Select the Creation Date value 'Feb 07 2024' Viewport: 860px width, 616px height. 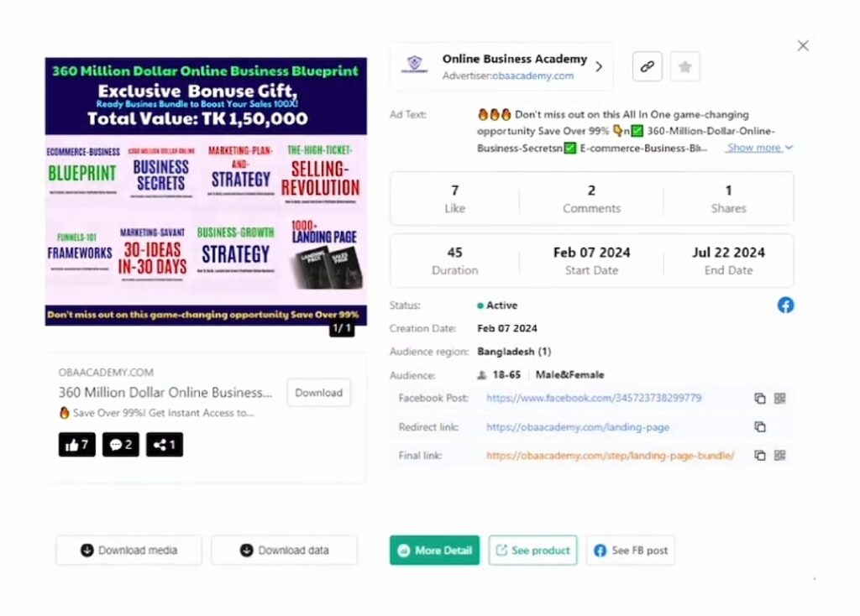click(507, 328)
